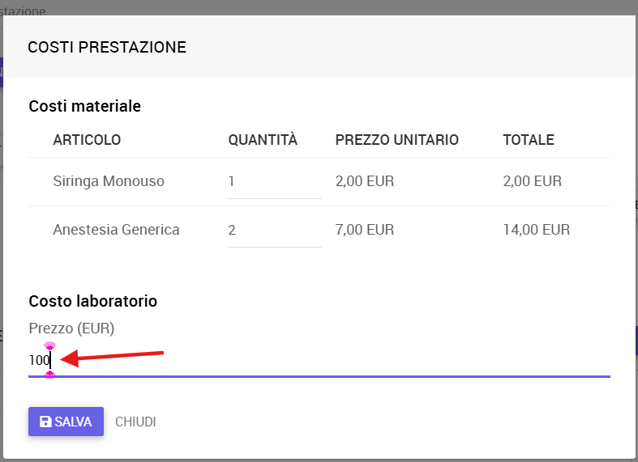Edit quantity field for Siringa Monouso
The height and width of the screenshot is (462, 638).
275,182
